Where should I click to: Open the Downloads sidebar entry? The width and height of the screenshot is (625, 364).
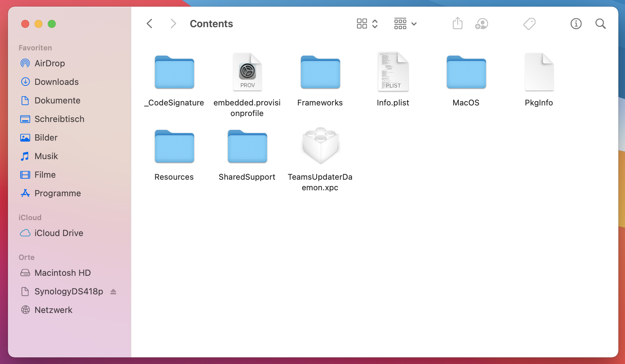(x=56, y=82)
